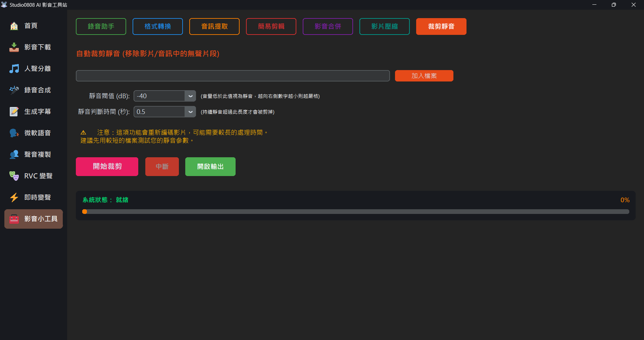Click the 0.5 seconds value field
This screenshot has width=644, height=340.
[x=159, y=112]
